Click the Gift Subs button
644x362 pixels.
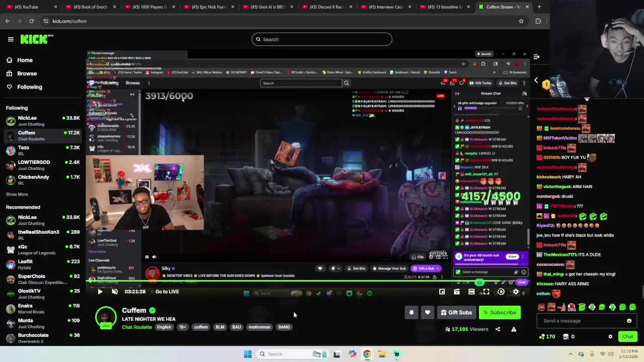456,312
